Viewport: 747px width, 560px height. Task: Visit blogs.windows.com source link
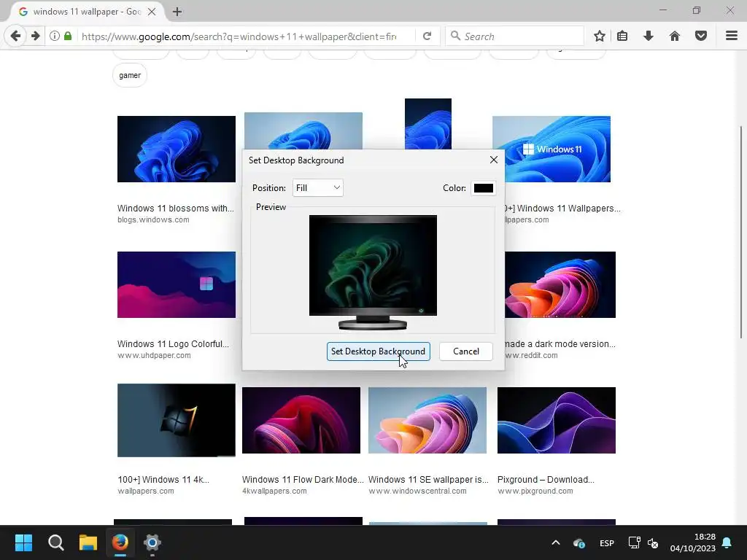[153, 220]
